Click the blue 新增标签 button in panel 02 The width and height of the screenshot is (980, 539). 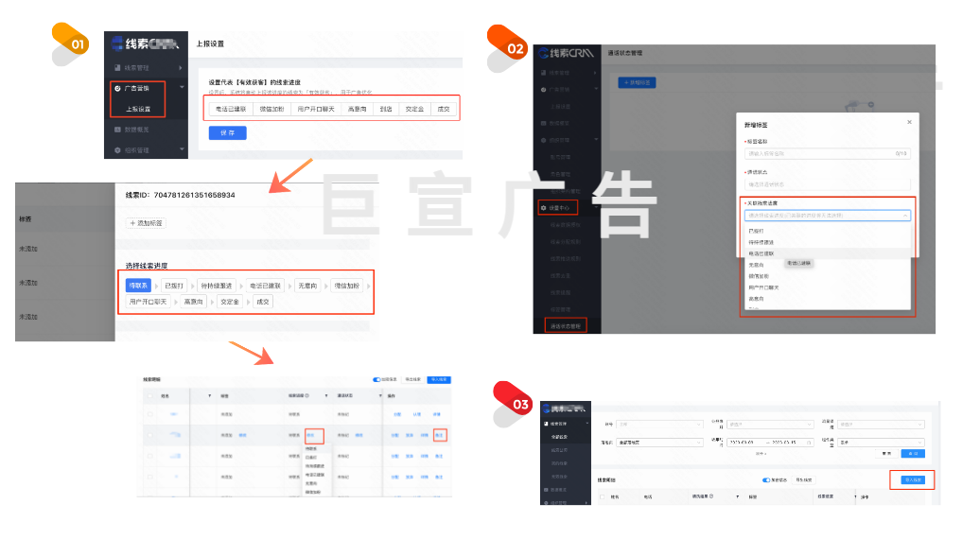tap(638, 83)
